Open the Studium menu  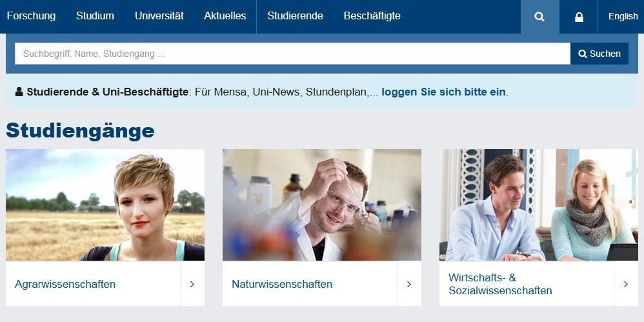pos(95,16)
